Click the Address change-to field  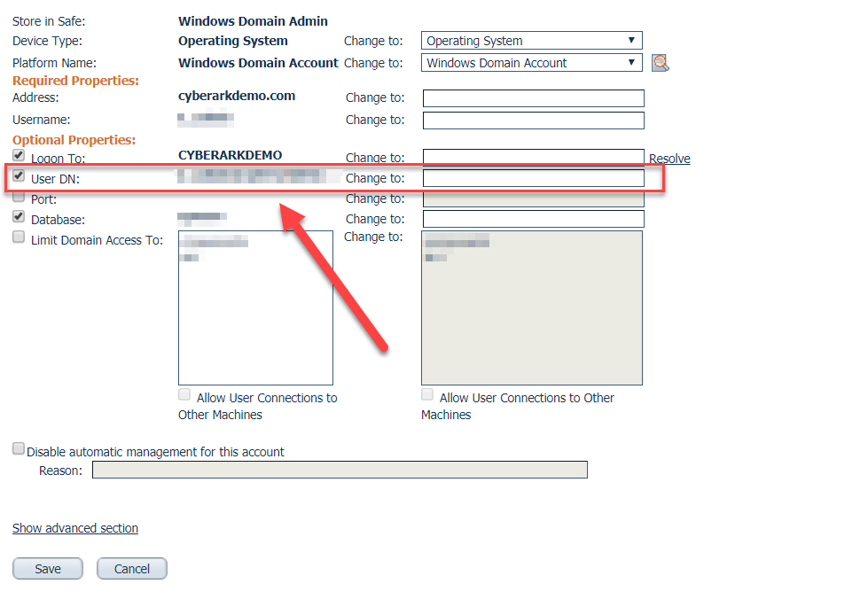[534, 98]
